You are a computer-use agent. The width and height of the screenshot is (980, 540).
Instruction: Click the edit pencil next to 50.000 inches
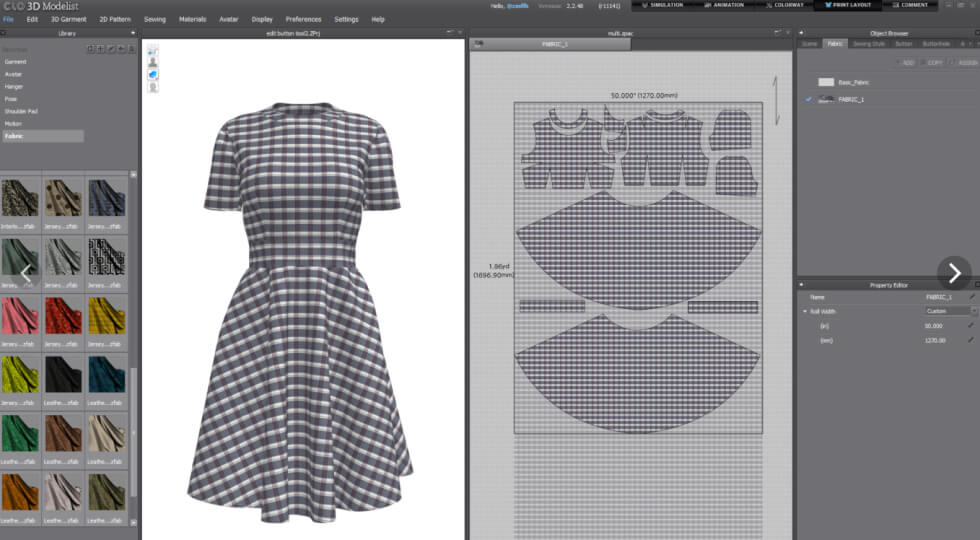(970, 325)
